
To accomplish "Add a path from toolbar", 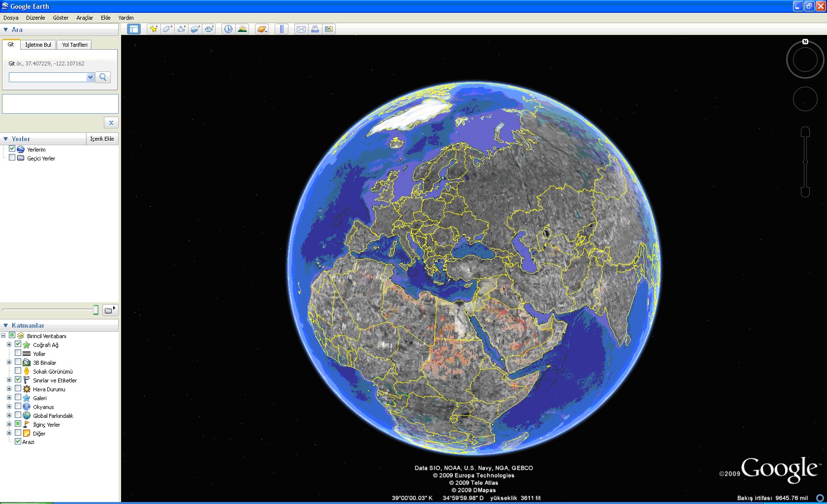I will [181, 29].
